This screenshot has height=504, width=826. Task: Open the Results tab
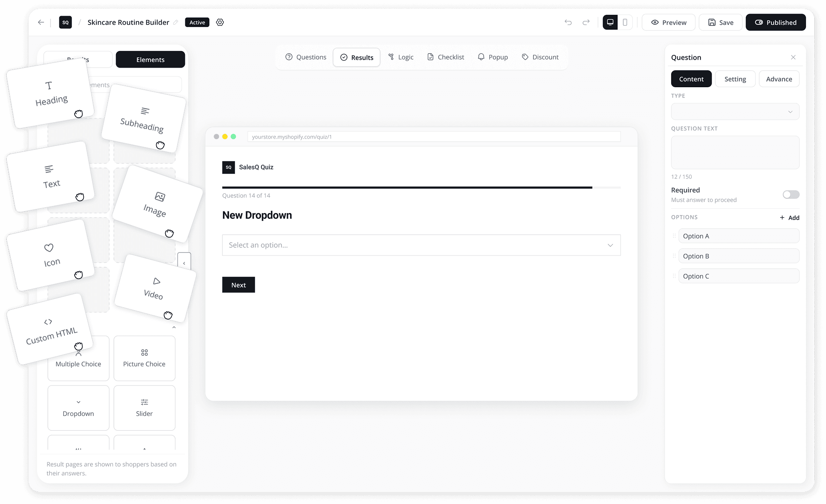point(357,57)
